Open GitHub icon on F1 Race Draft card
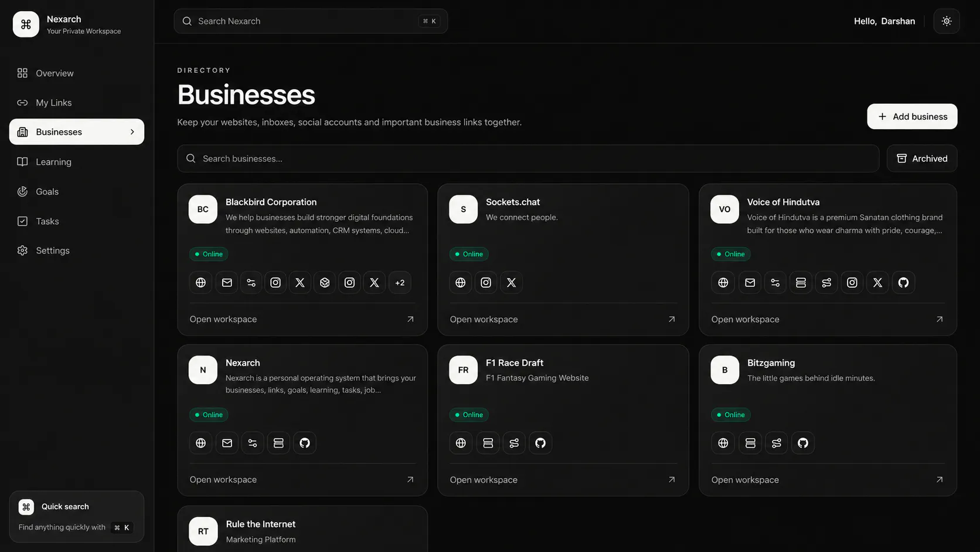980x552 pixels. (540, 443)
